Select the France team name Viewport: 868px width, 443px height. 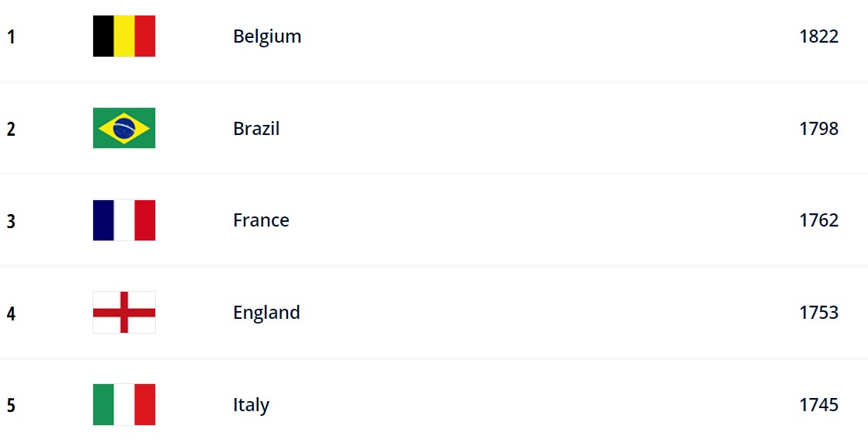pos(262,220)
